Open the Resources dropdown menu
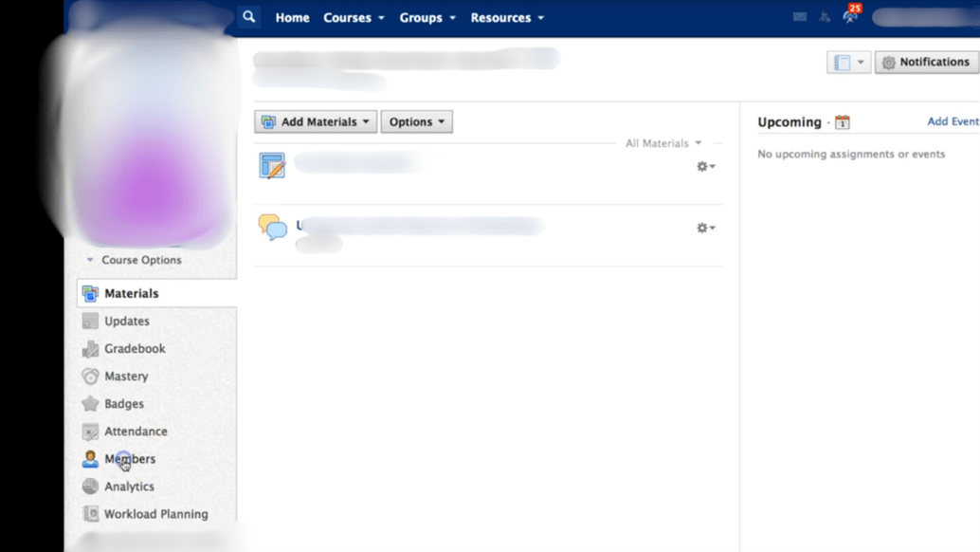Image resolution: width=980 pixels, height=552 pixels. (x=507, y=17)
